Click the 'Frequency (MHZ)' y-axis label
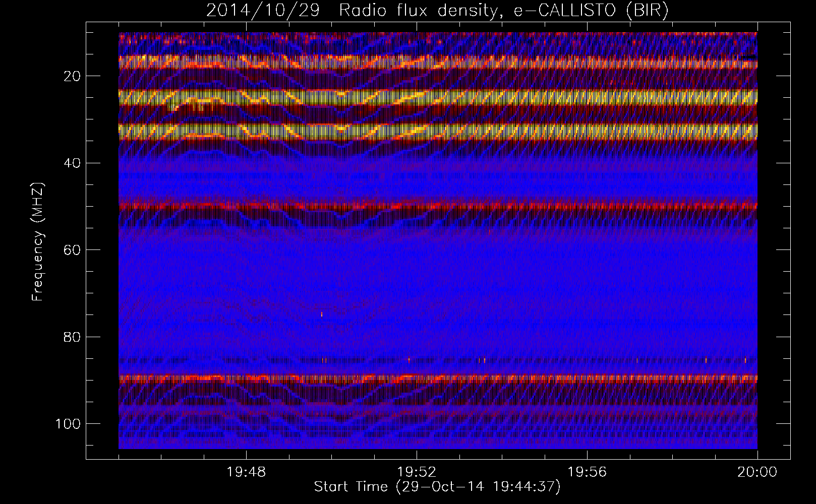This screenshot has height=504, width=816. (38, 242)
